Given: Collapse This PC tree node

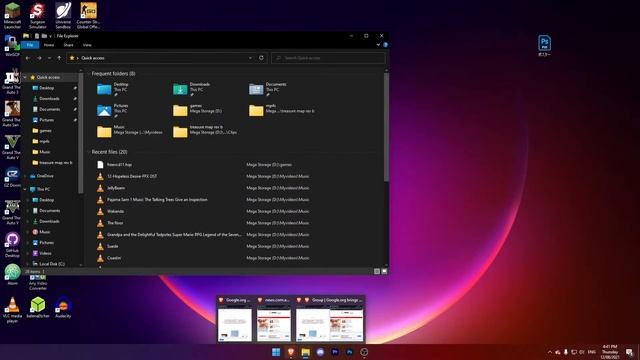Looking at the screenshot, I should click(25, 189).
